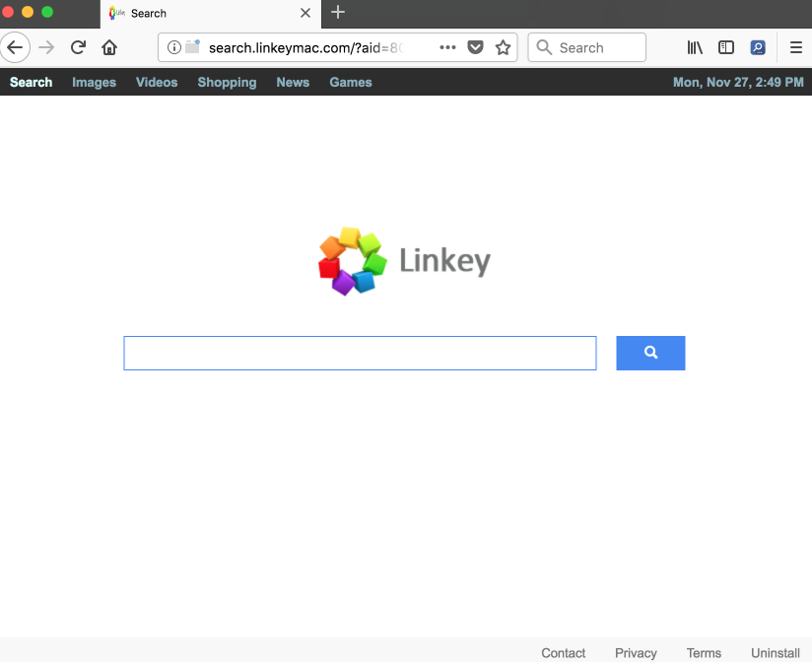Open the Library bookmarks icon

tap(695, 47)
